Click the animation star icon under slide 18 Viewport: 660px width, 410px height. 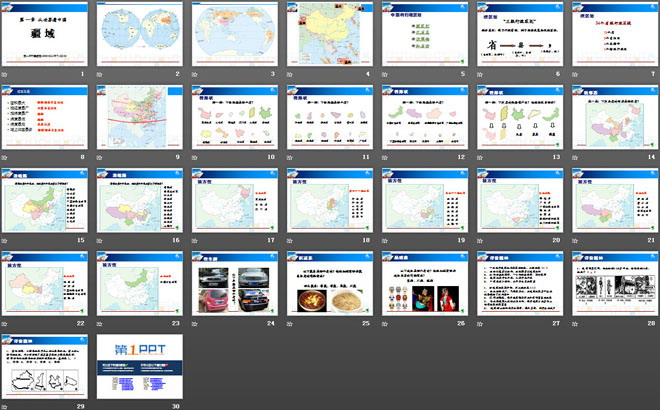click(290, 241)
